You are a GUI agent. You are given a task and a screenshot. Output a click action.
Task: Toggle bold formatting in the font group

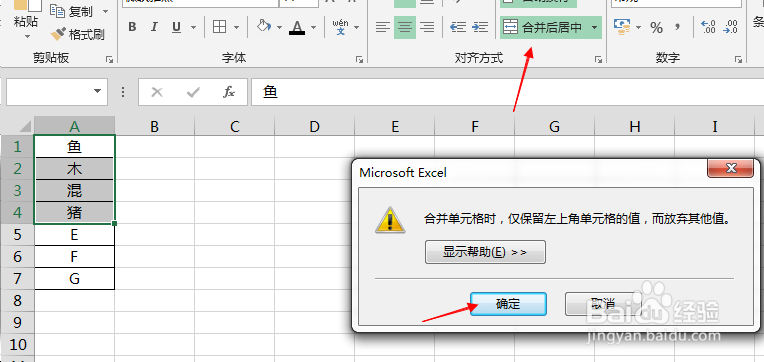click(132, 27)
